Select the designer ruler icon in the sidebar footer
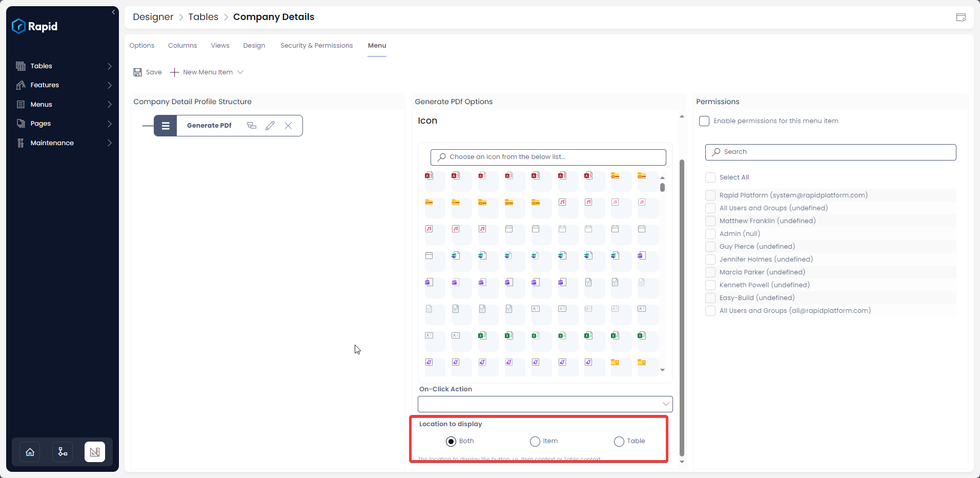The height and width of the screenshot is (478, 980). (95, 452)
